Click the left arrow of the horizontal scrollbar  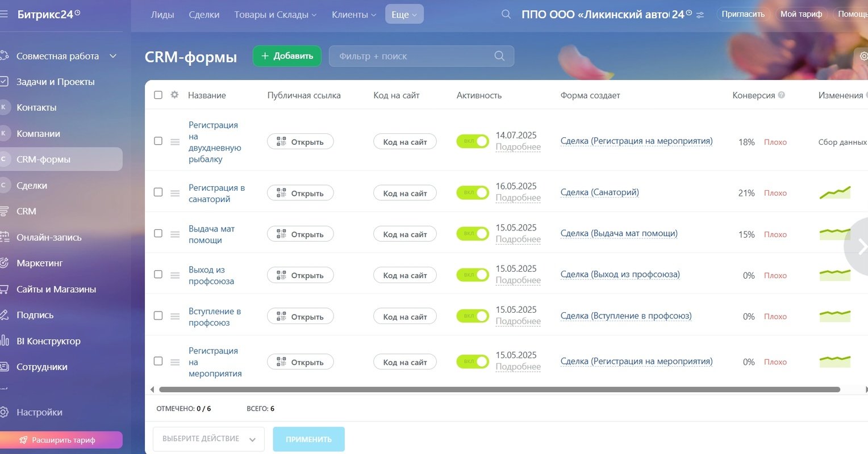point(152,389)
